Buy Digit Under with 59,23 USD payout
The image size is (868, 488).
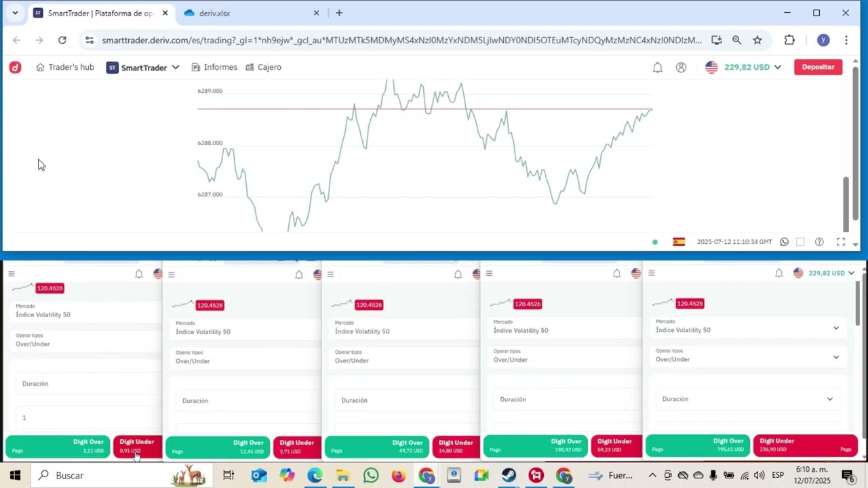616,445
